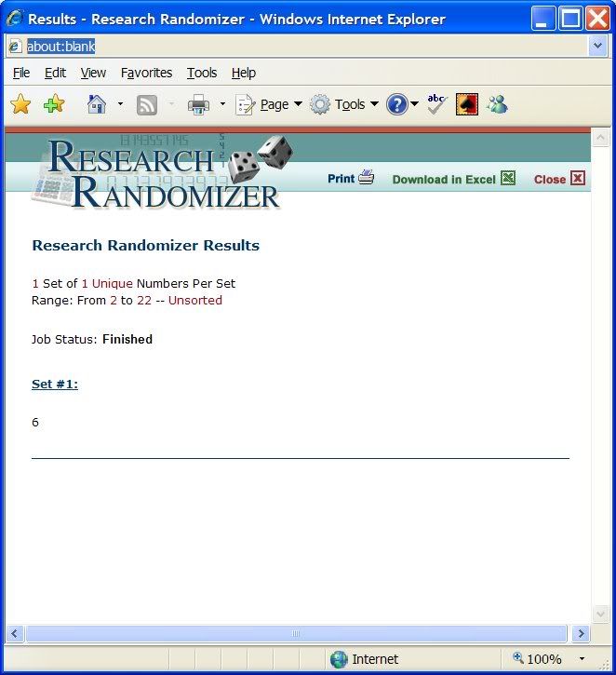Image resolution: width=616 pixels, height=675 pixels.
Task: Click the red X box beside Close
Action: click(x=578, y=178)
